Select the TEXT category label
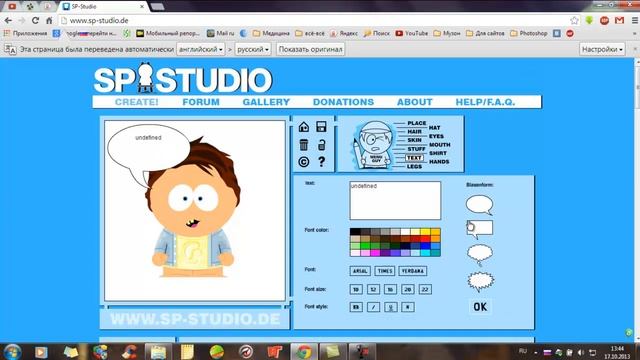Viewport: 640px width, 360px height. (414, 158)
